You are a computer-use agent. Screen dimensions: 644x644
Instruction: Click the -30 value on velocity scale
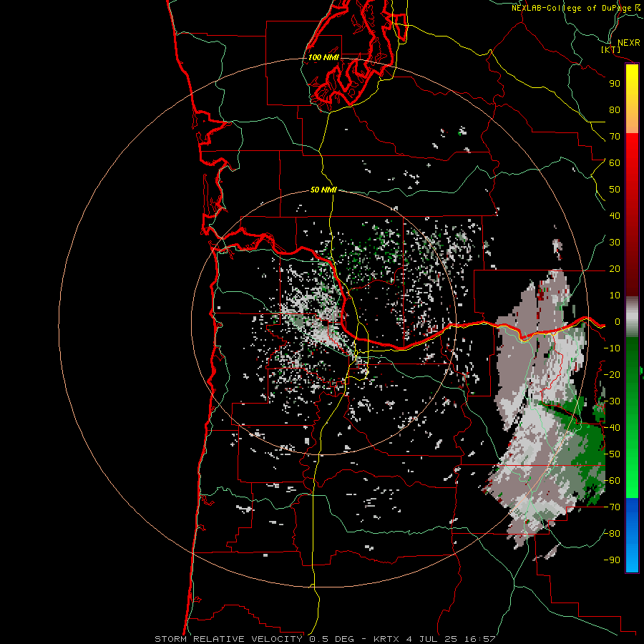point(612,401)
